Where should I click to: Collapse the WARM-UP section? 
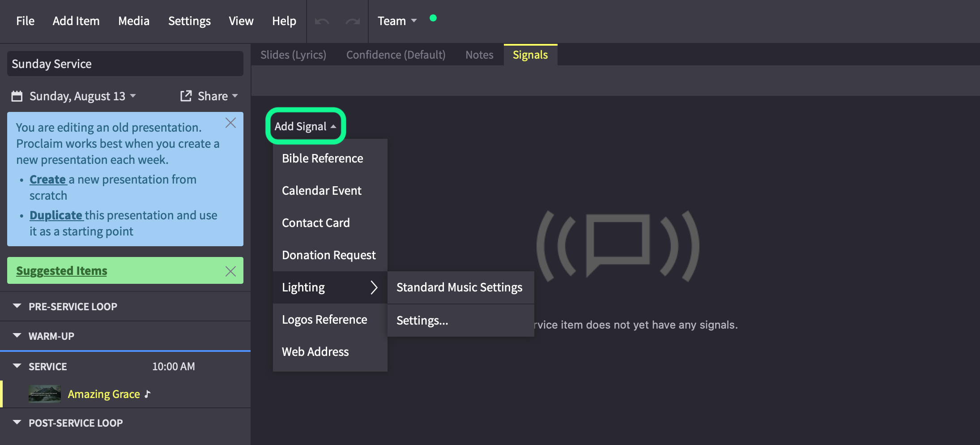tap(17, 335)
